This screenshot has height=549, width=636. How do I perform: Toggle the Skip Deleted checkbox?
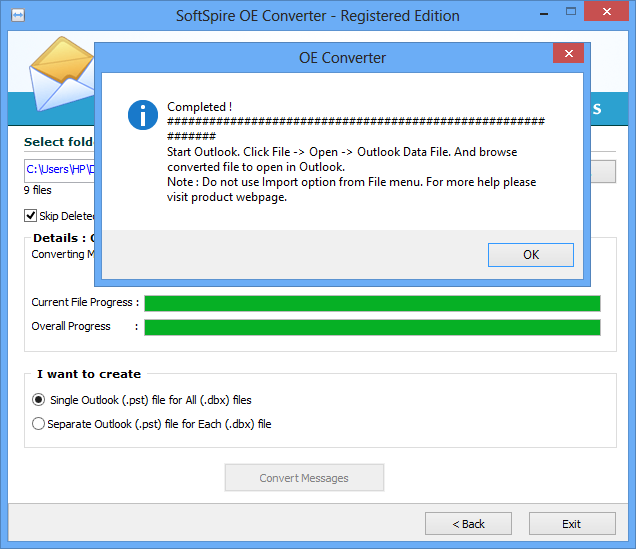30,215
